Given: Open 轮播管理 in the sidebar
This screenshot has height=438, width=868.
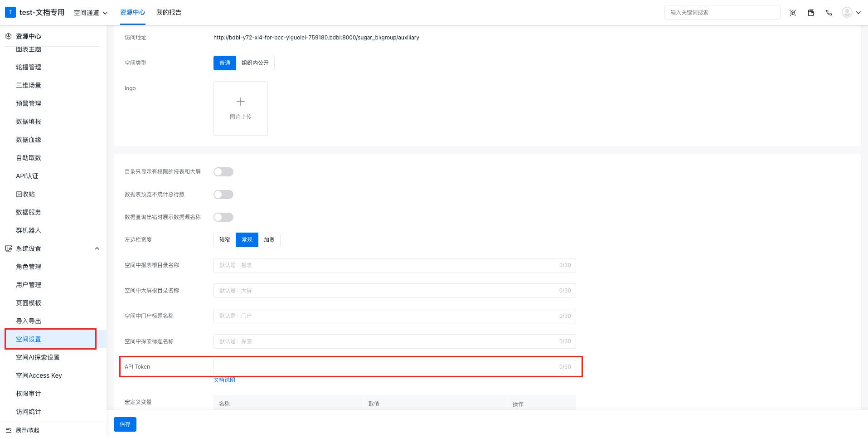Looking at the screenshot, I should [x=29, y=67].
